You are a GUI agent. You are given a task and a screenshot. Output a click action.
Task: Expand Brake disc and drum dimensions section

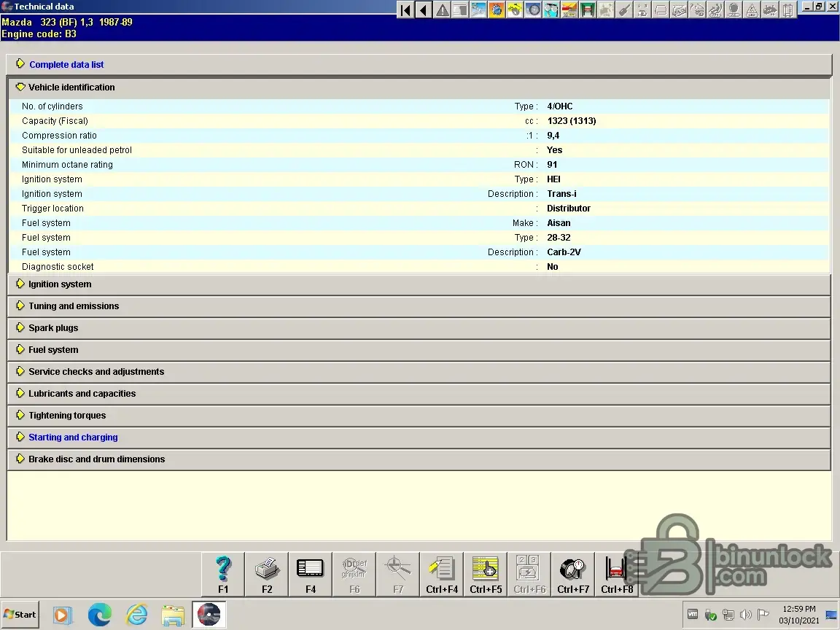419,459
